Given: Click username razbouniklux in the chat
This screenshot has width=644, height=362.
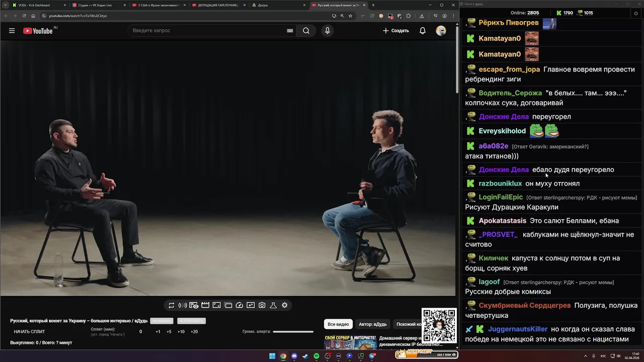Looking at the screenshot, I should tap(500, 184).
